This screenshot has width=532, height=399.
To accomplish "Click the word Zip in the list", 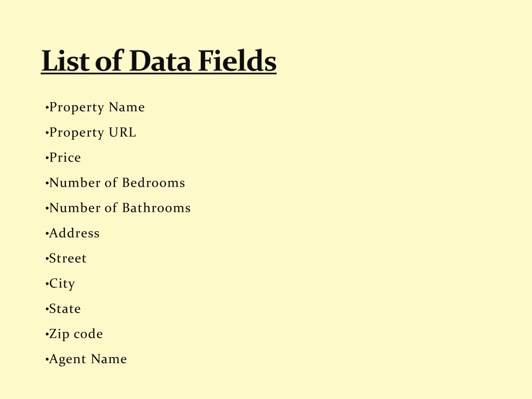I will tap(59, 334).
